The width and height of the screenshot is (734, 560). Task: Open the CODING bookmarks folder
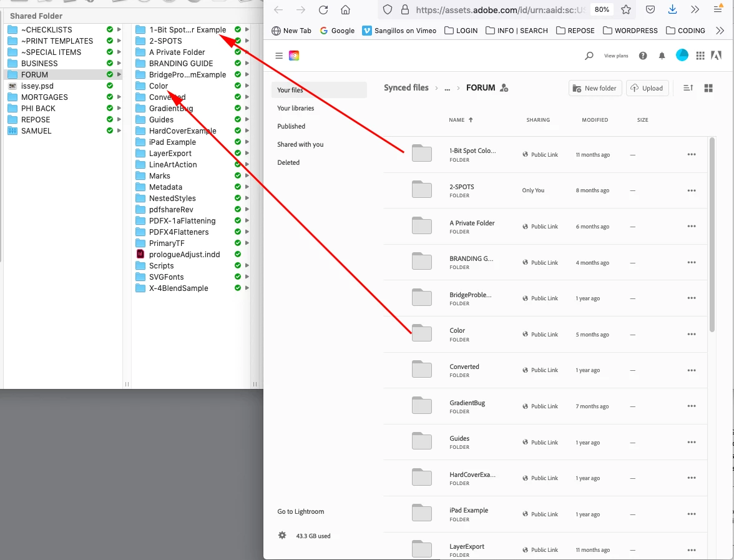click(685, 31)
